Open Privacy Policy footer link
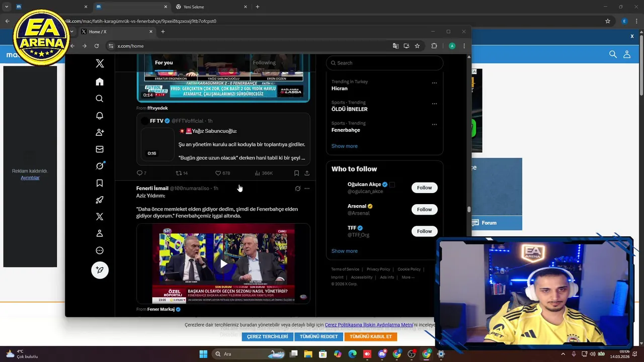Image resolution: width=644 pixels, height=362 pixels. (378, 269)
